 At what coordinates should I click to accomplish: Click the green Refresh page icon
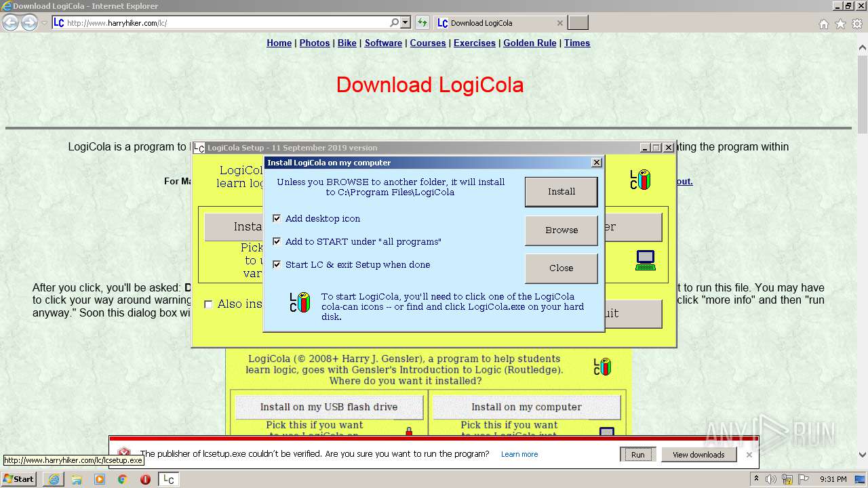click(x=422, y=22)
